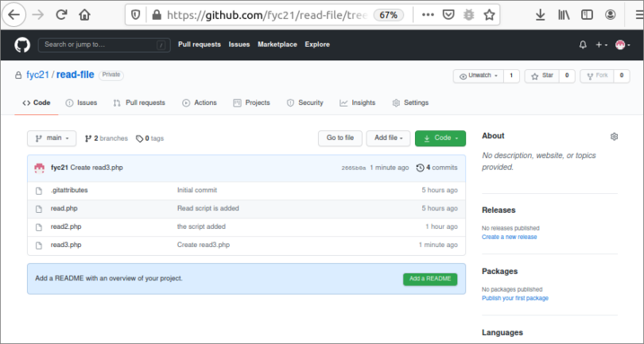Click the Go to file button
This screenshot has height=344, width=644.
(340, 138)
